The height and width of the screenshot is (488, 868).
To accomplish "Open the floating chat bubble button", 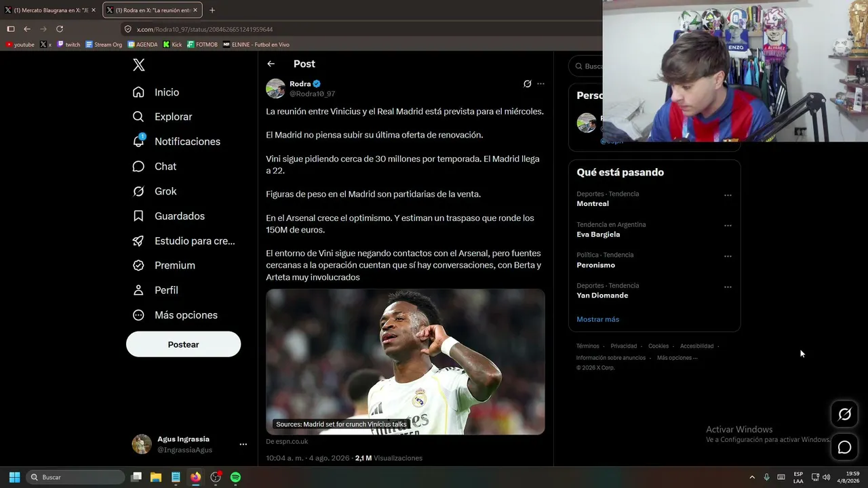I will 845,447.
